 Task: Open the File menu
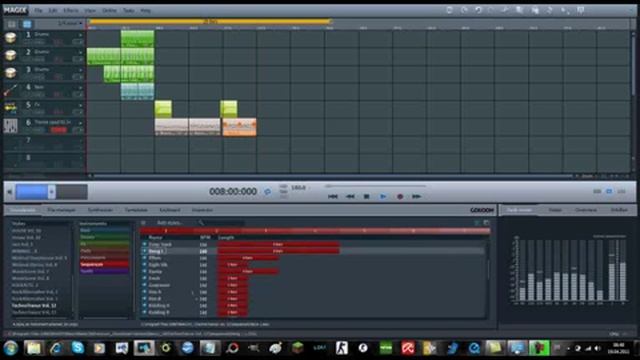pyautogui.click(x=38, y=10)
